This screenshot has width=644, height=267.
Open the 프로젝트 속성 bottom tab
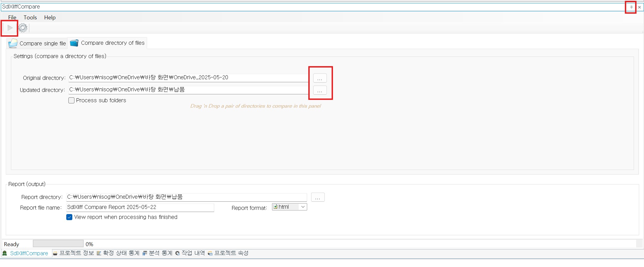click(x=228, y=253)
